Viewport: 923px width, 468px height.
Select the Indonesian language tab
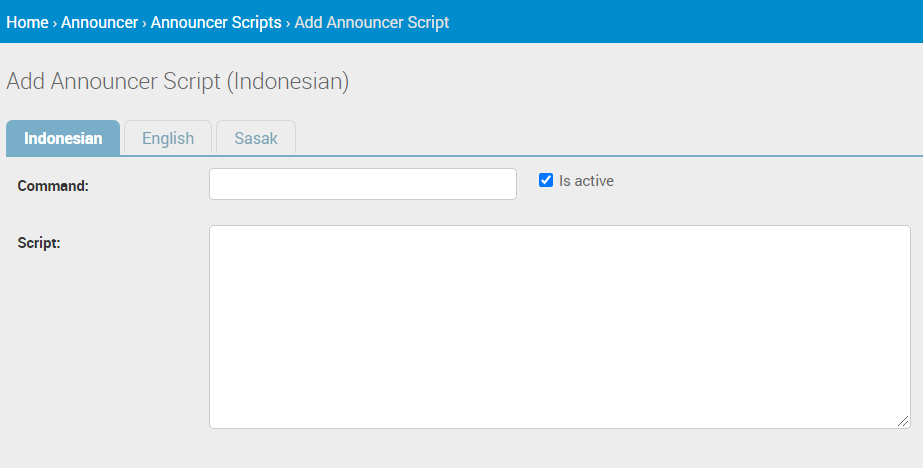[63, 138]
